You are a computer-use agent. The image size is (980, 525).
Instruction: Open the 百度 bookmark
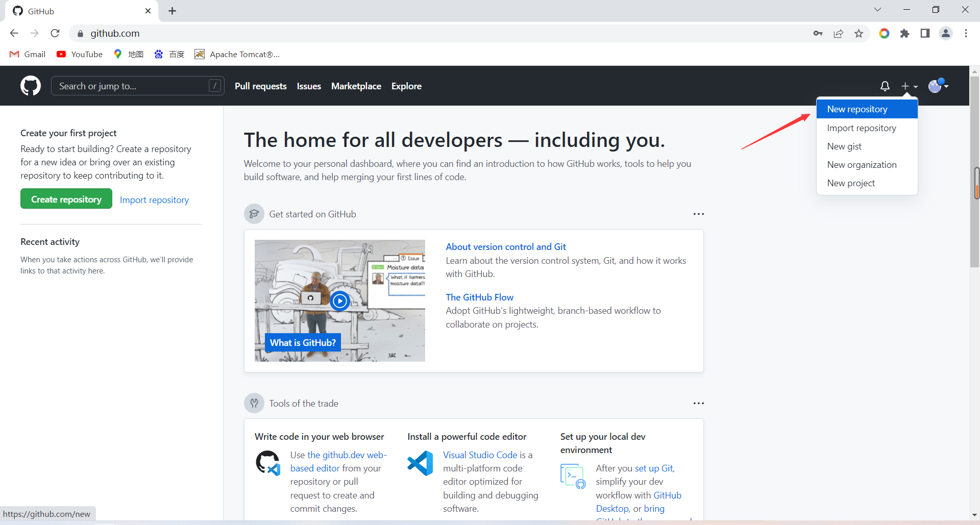(x=169, y=54)
